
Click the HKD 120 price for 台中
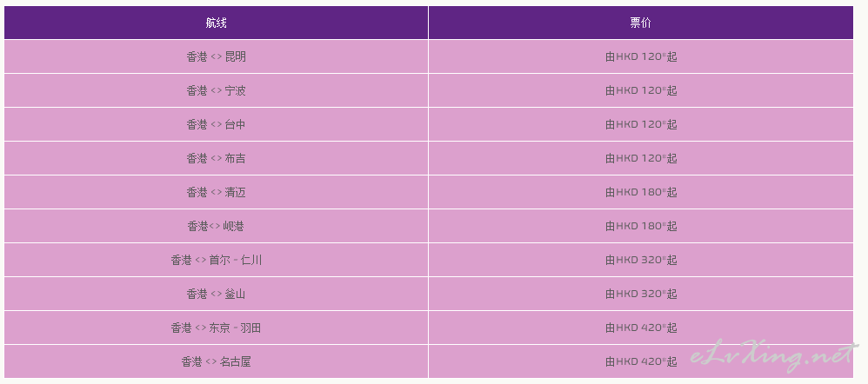click(x=640, y=124)
